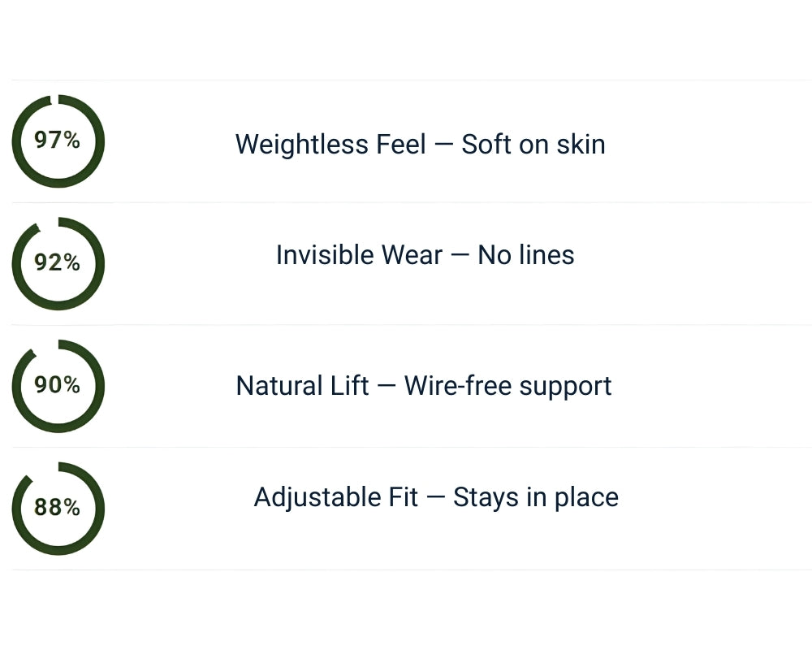Click the "Soft on skin" text
The width and height of the screenshot is (812, 650).
(x=533, y=145)
